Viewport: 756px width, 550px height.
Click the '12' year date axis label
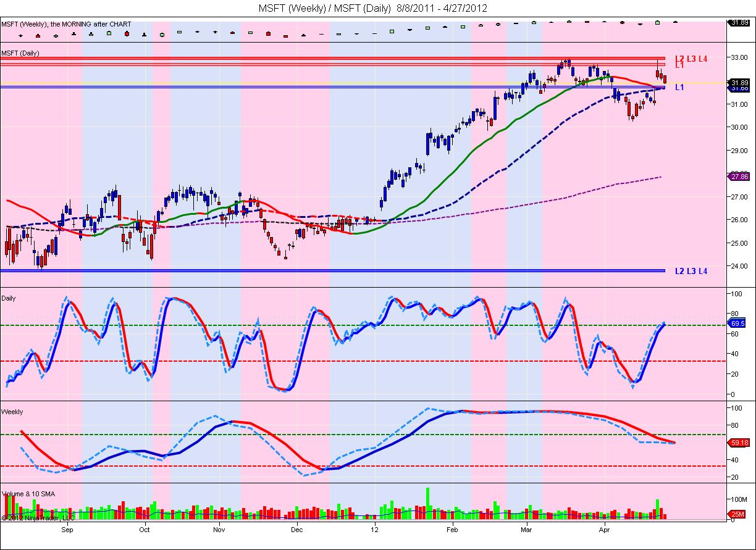click(374, 530)
